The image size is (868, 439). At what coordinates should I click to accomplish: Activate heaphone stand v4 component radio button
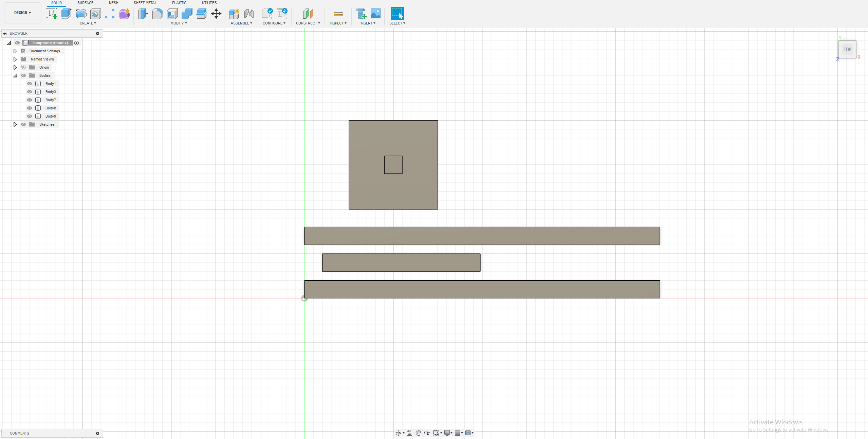77,43
